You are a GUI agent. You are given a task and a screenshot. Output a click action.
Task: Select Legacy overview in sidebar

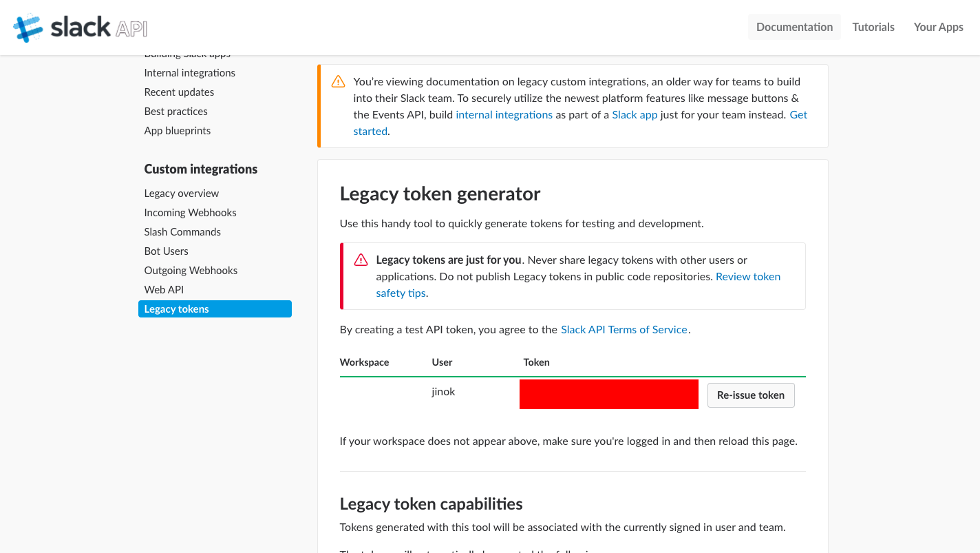pyautogui.click(x=182, y=194)
